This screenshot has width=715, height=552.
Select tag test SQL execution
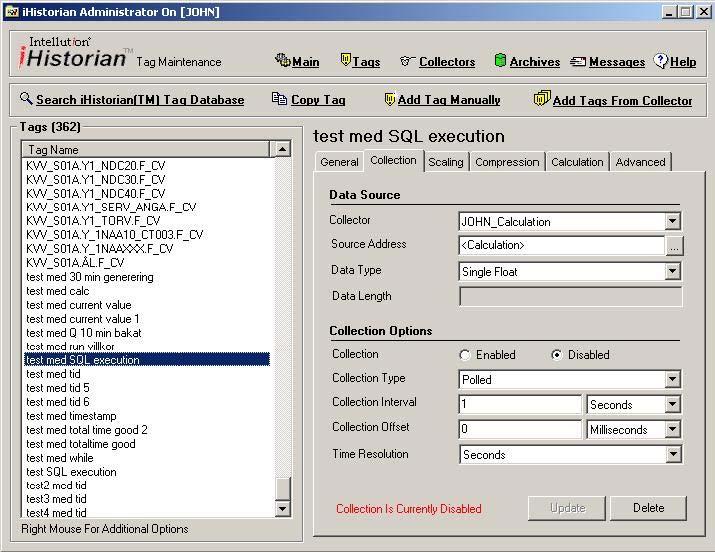(71, 472)
